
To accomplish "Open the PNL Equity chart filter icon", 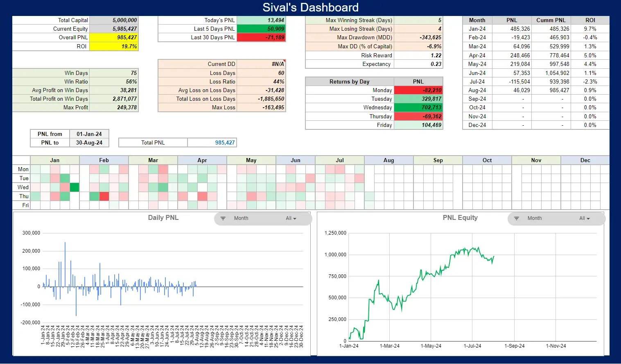I will 517,218.
